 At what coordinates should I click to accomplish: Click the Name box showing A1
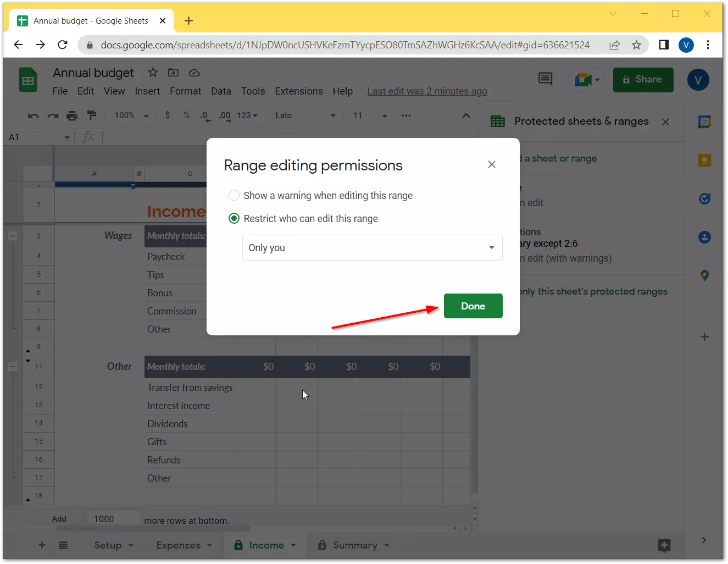point(33,136)
